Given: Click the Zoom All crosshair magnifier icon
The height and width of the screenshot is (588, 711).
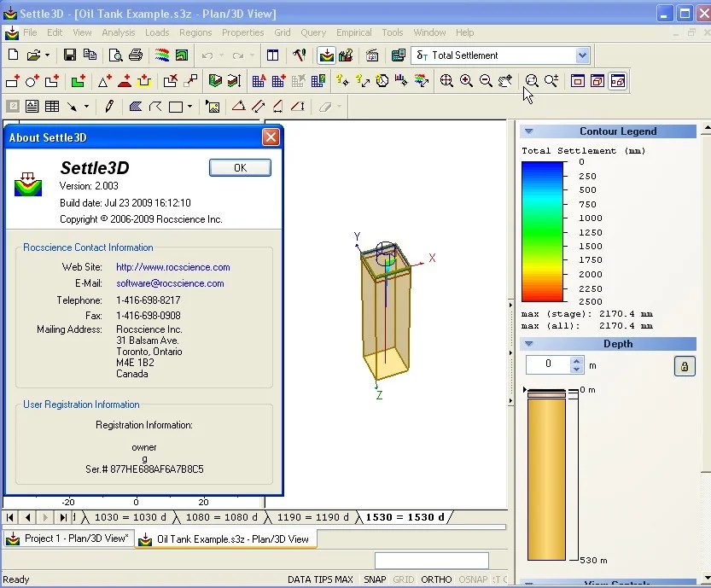Looking at the screenshot, I should tap(446, 81).
